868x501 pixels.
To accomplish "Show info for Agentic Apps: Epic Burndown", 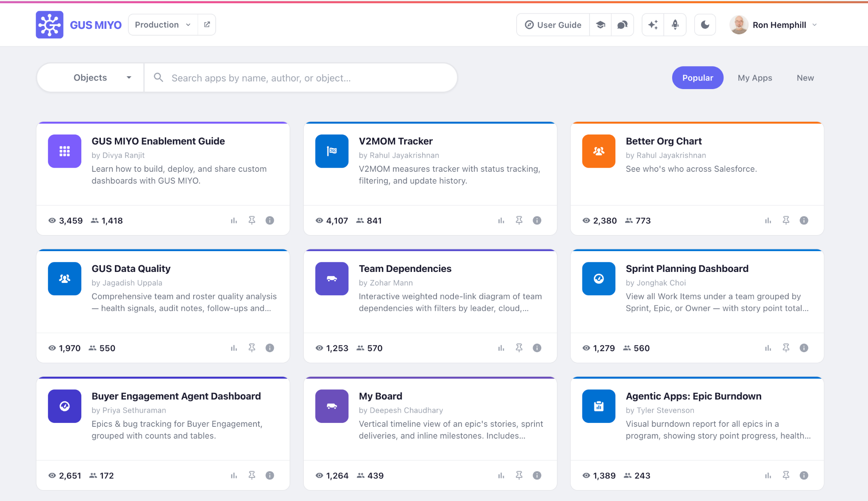I will [x=804, y=475].
